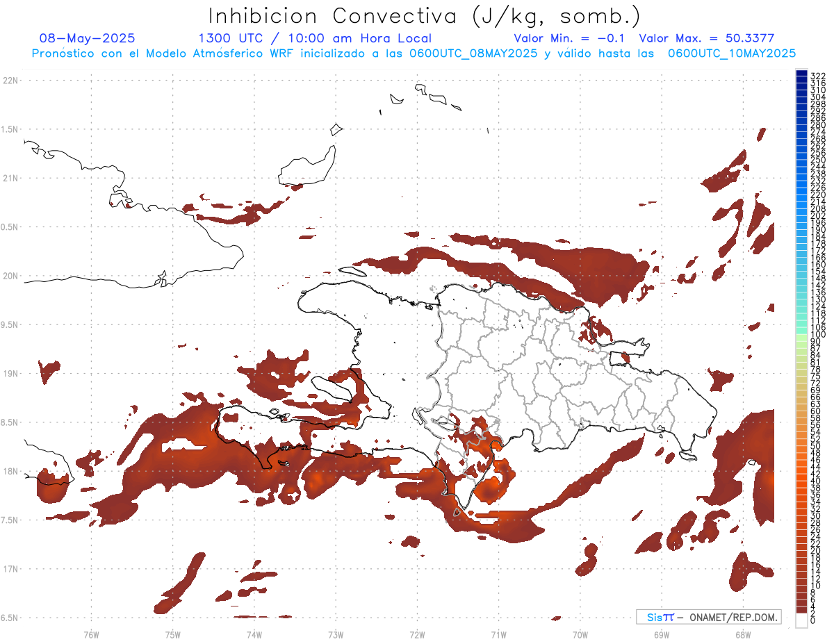This screenshot has width=834, height=644.
Task: Click the 322 value at colorbar top
Action: click(x=817, y=75)
